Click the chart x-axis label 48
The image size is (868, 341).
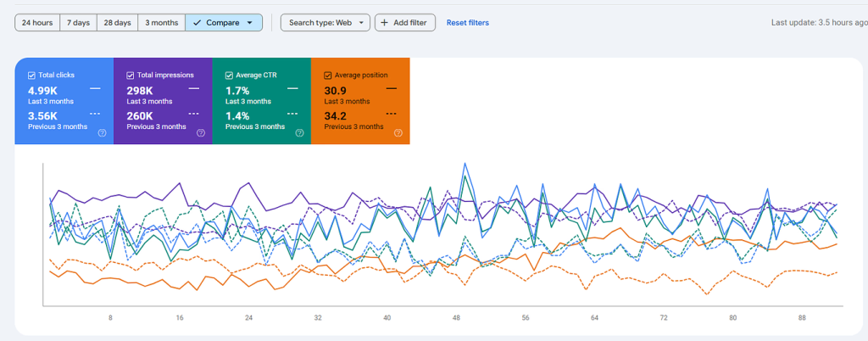click(x=456, y=318)
